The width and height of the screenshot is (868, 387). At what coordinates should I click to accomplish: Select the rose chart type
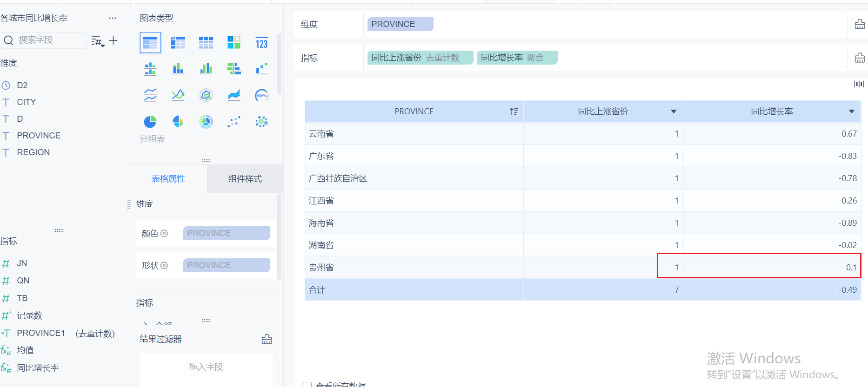click(x=178, y=122)
